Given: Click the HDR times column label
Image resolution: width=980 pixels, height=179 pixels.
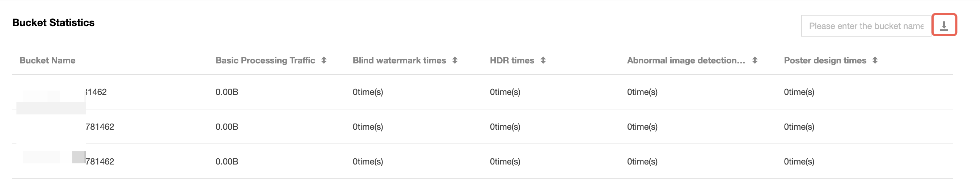Looking at the screenshot, I should pos(512,60).
